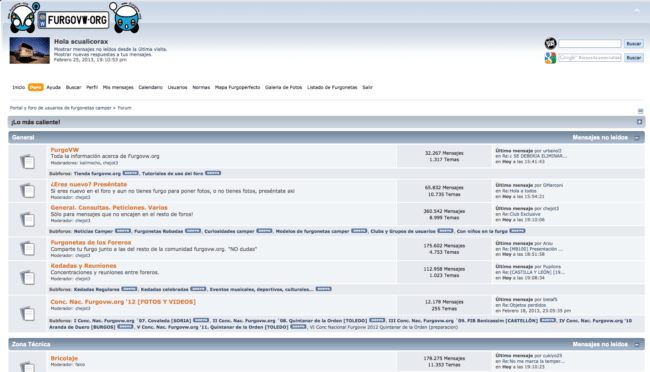Image resolution: width=650 pixels, height=372 pixels.
Task: Open subforum Kedadas celebradas
Action: point(165,289)
